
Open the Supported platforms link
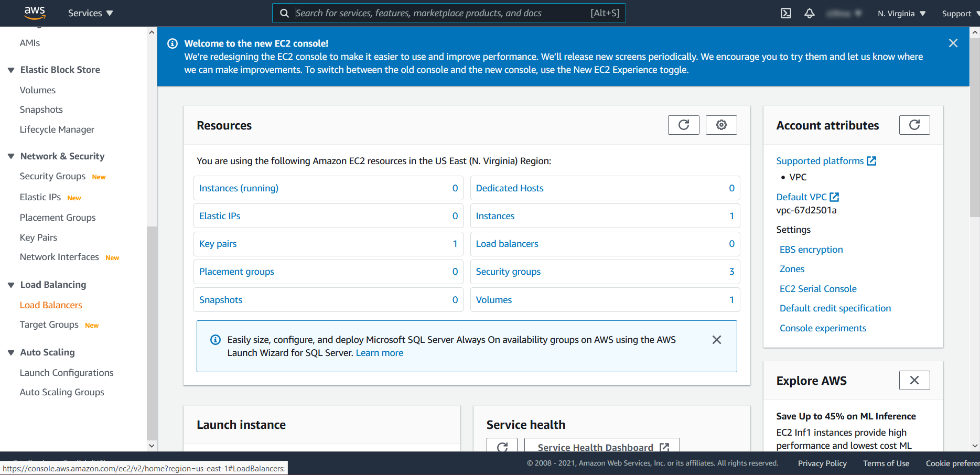coord(820,161)
